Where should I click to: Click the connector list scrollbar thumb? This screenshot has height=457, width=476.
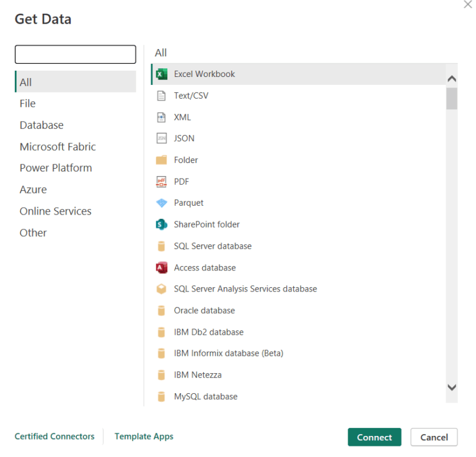click(x=452, y=99)
